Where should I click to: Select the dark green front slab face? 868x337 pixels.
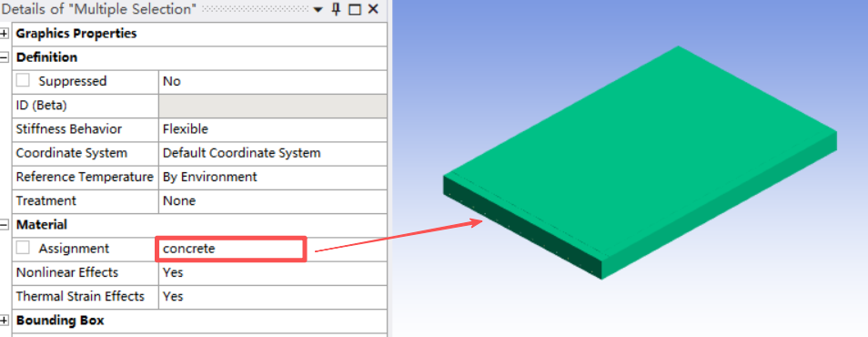point(522,228)
